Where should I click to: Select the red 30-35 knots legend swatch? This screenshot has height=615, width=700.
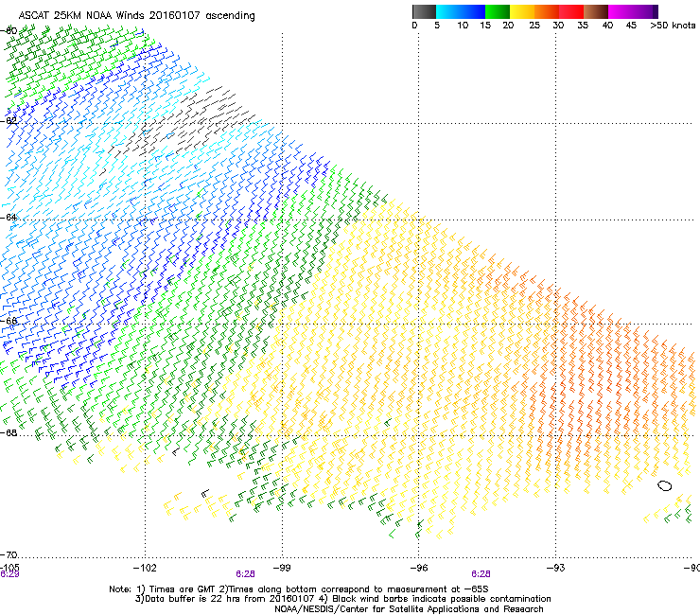[x=571, y=11]
